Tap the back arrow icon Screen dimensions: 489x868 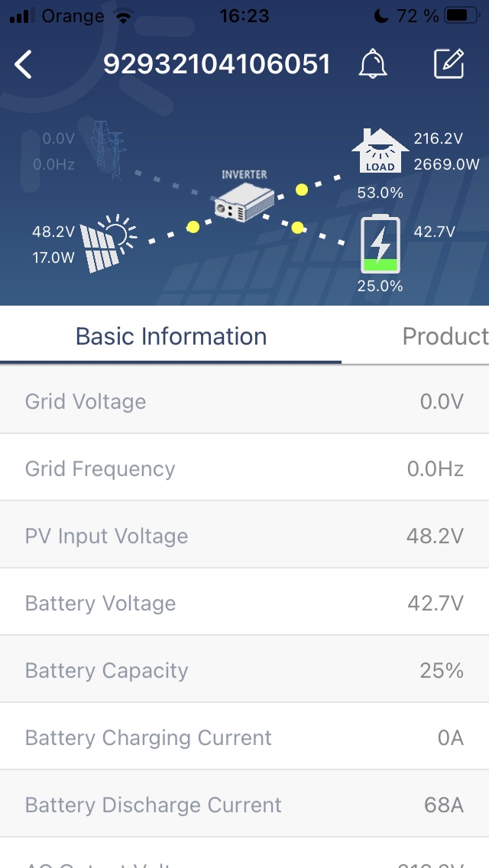pos(24,65)
